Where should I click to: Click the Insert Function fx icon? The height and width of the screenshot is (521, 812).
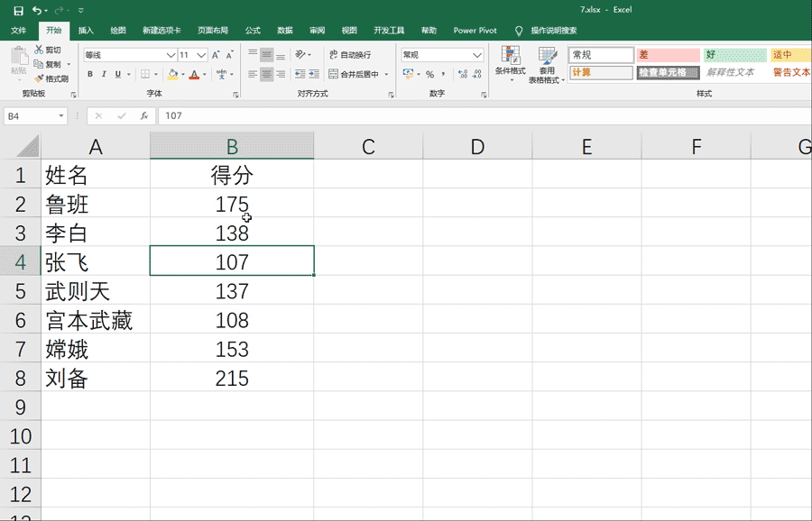[x=144, y=116]
